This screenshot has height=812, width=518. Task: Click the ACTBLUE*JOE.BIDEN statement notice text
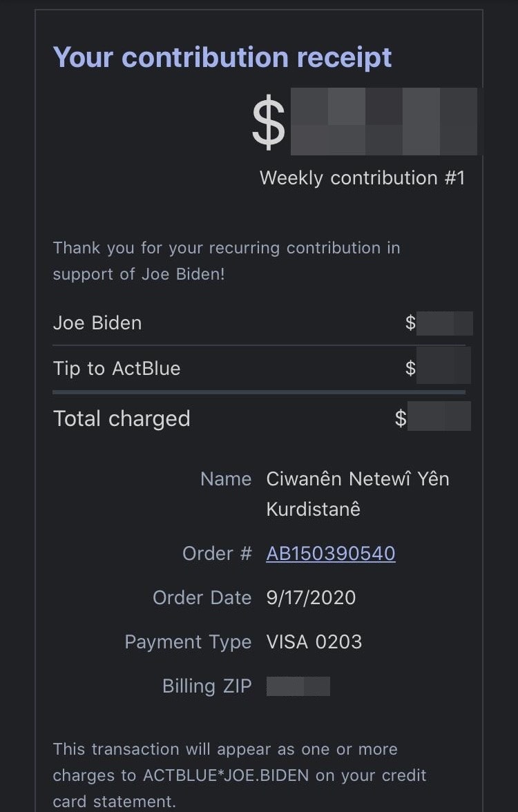[x=239, y=775]
